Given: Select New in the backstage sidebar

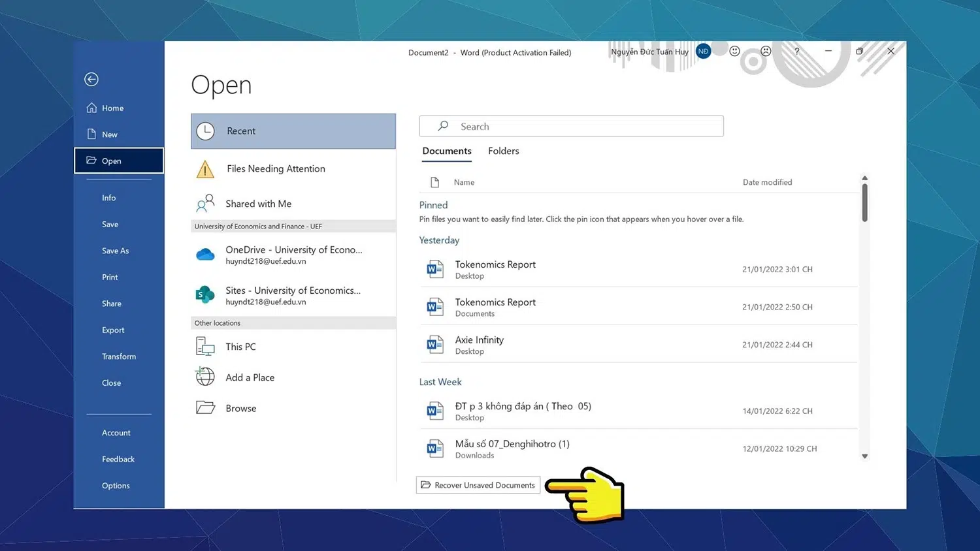Looking at the screenshot, I should (x=119, y=134).
